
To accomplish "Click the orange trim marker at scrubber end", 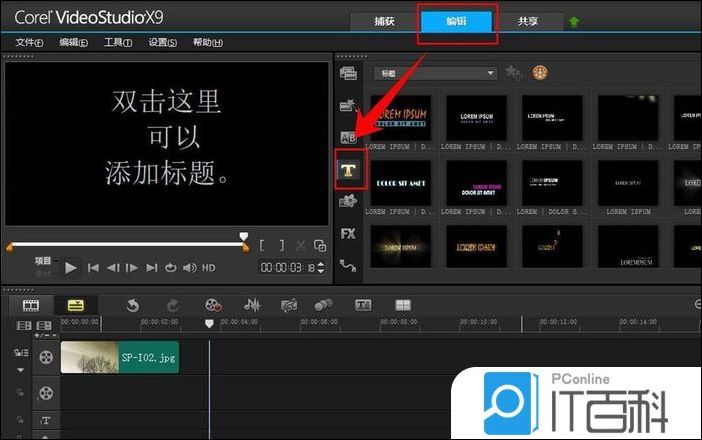I will point(245,248).
